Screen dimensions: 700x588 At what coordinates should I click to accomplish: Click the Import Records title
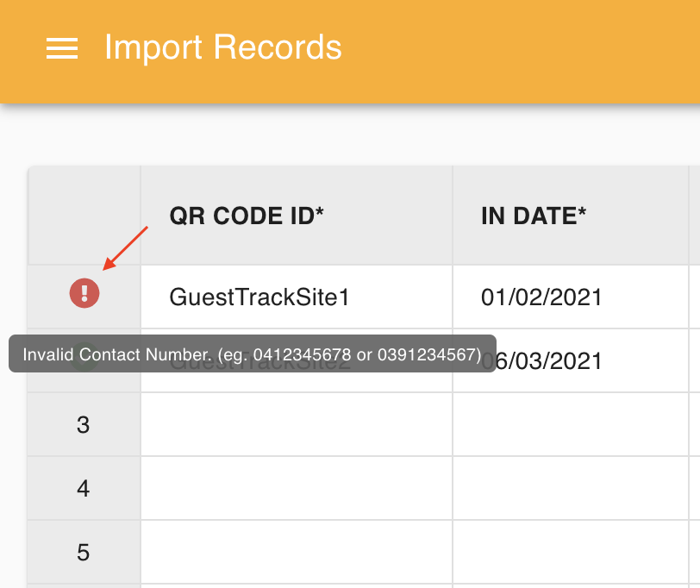coord(222,47)
